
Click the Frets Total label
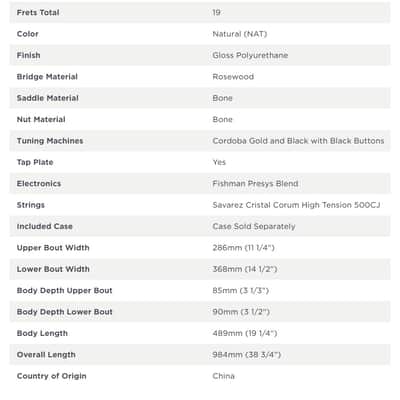38,13
